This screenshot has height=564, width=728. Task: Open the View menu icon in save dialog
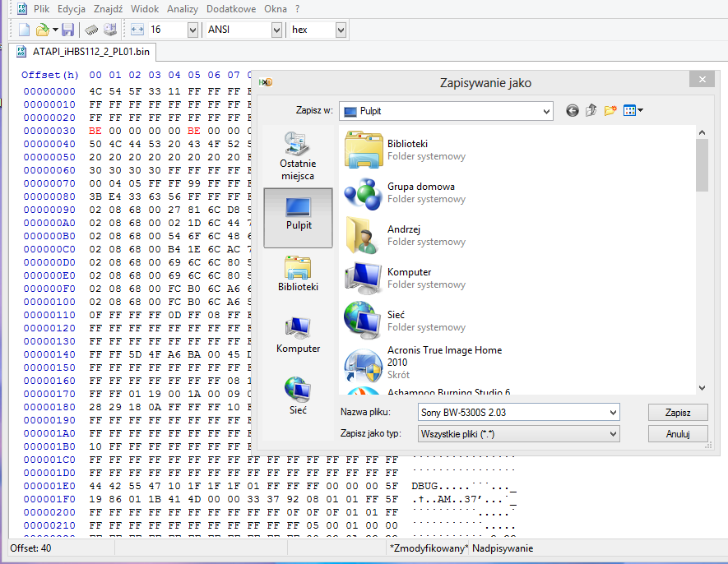click(x=633, y=110)
